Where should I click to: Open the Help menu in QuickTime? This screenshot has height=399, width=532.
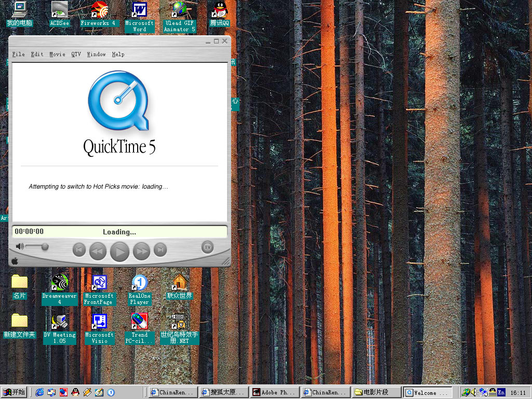pyautogui.click(x=118, y=54)
